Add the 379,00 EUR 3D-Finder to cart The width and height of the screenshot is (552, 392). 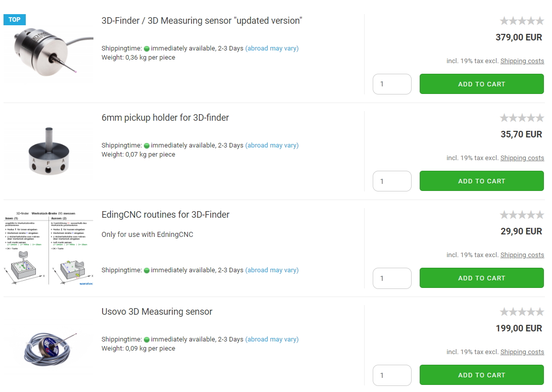481,84
